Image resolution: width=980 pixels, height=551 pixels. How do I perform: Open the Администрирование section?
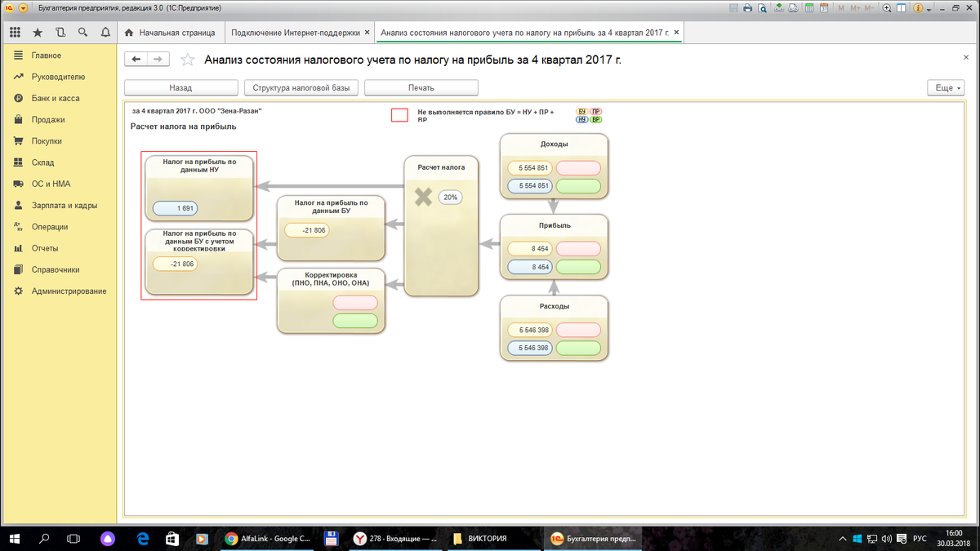coord(58,291)
